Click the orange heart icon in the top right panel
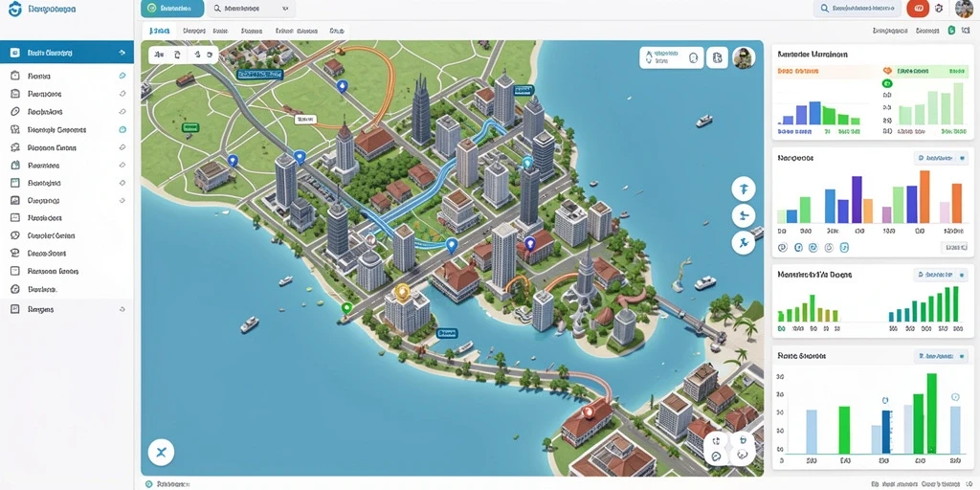Screen dimensions: 980x490 pyautogui.click(x=887, y=72)
